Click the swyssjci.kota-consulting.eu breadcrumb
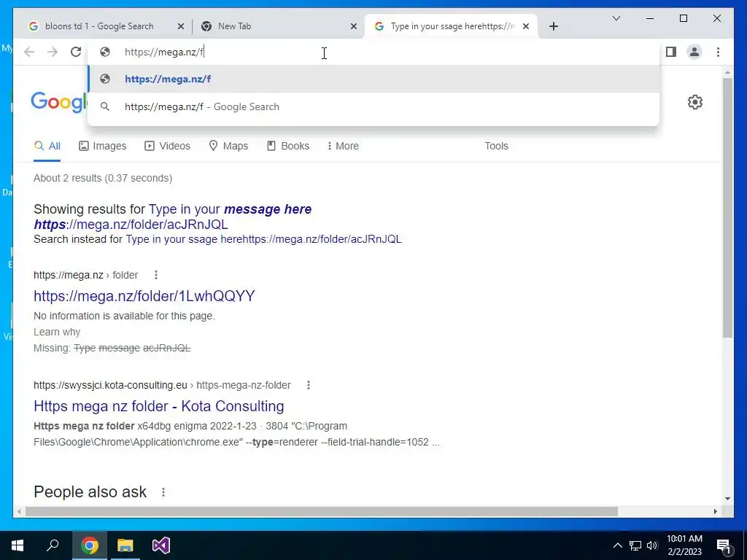747x560 pixels. [162, 385]
